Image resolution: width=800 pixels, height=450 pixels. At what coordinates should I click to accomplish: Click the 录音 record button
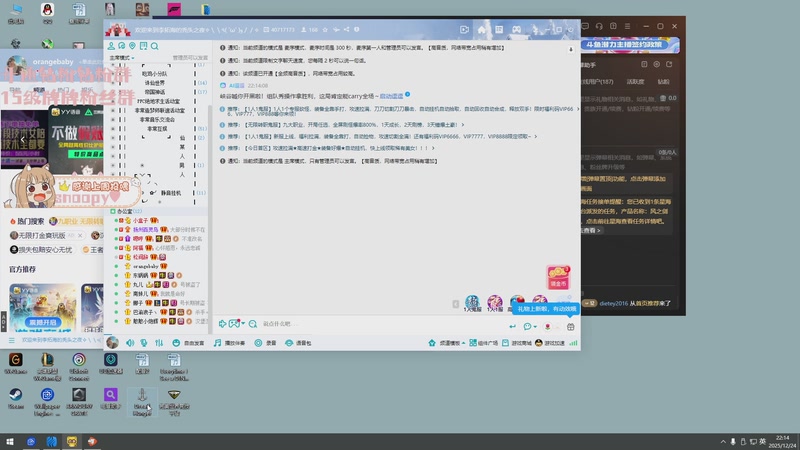click(x=265, y=343)
